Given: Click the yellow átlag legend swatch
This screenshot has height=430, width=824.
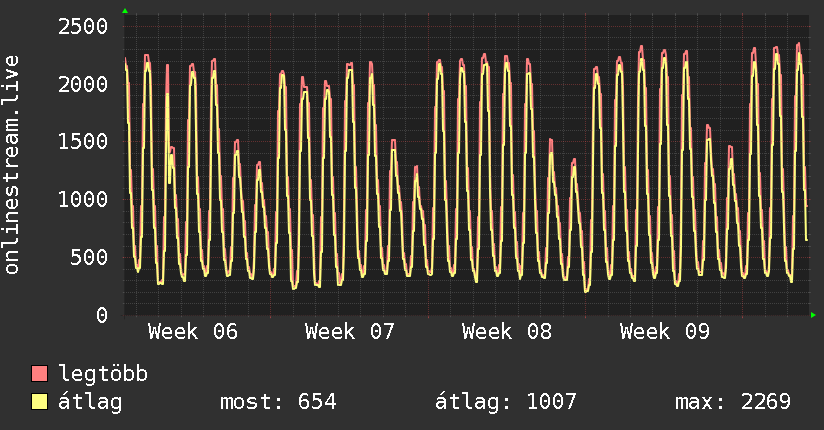Looking at the screenshot, I should tap(39, 402).
